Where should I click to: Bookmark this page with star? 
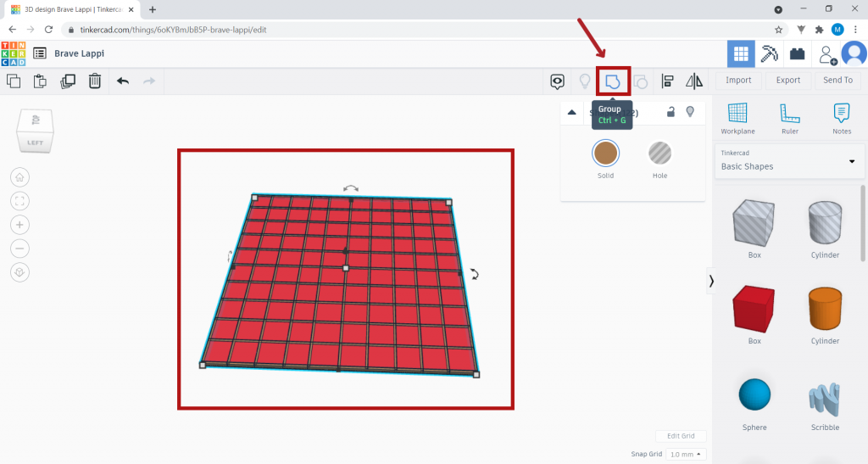[778, 30]
